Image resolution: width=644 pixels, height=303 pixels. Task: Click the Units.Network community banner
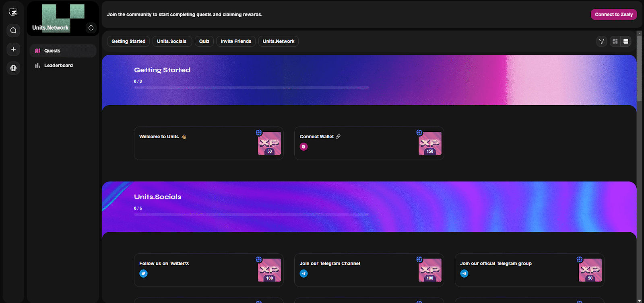63,18
